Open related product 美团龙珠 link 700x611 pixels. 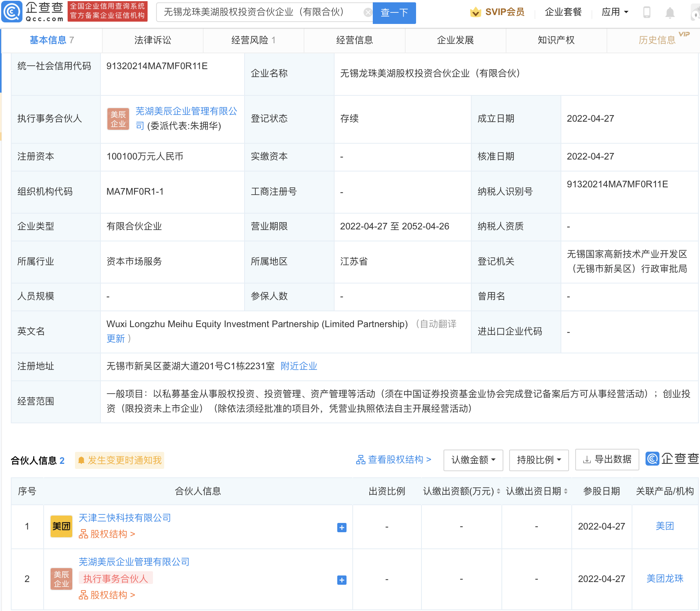[x=665, y=579]
